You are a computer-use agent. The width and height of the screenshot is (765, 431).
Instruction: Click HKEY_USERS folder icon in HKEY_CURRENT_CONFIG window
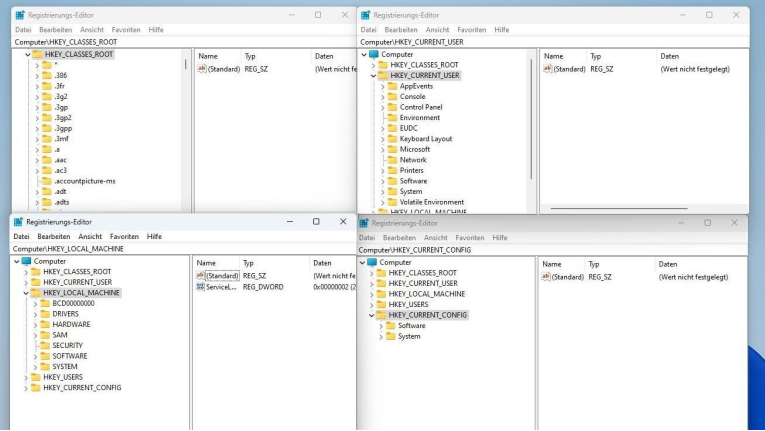[381, 304]
